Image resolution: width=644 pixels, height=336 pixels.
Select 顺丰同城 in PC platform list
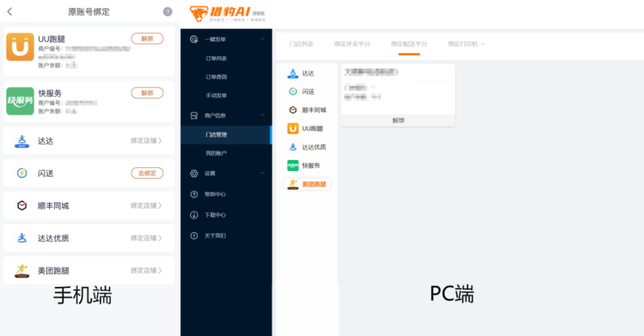point(306,110)
